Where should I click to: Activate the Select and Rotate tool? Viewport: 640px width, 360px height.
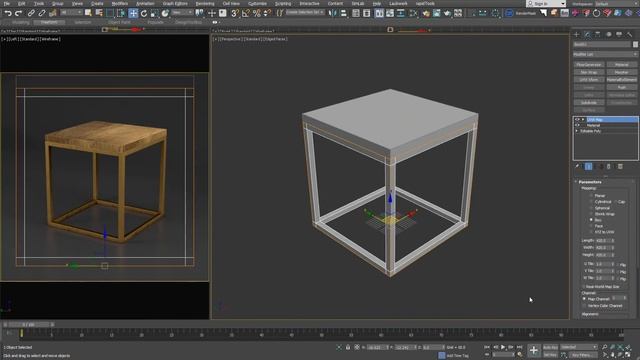(x=144, y=13)
